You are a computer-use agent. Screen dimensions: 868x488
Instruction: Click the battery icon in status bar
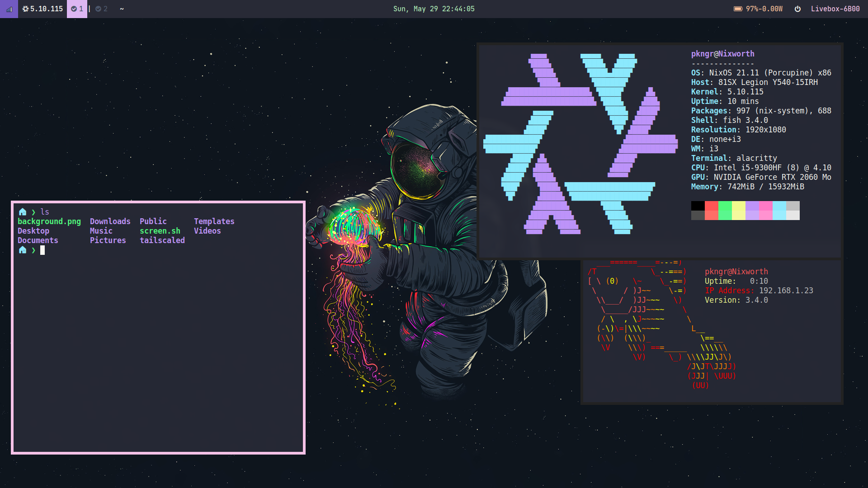738,9
